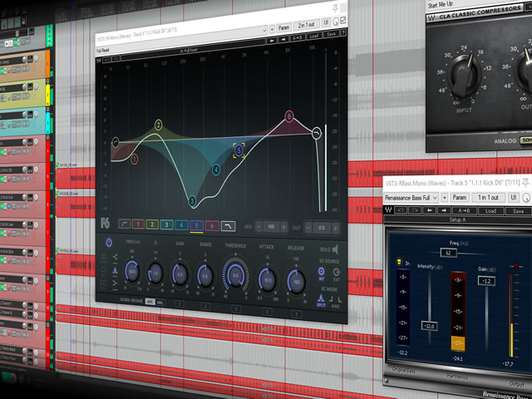Image resolution: width=532 pixels, height=399 pixels.
Task: Select F6 band 5 tab
Action: pos(197,225)
